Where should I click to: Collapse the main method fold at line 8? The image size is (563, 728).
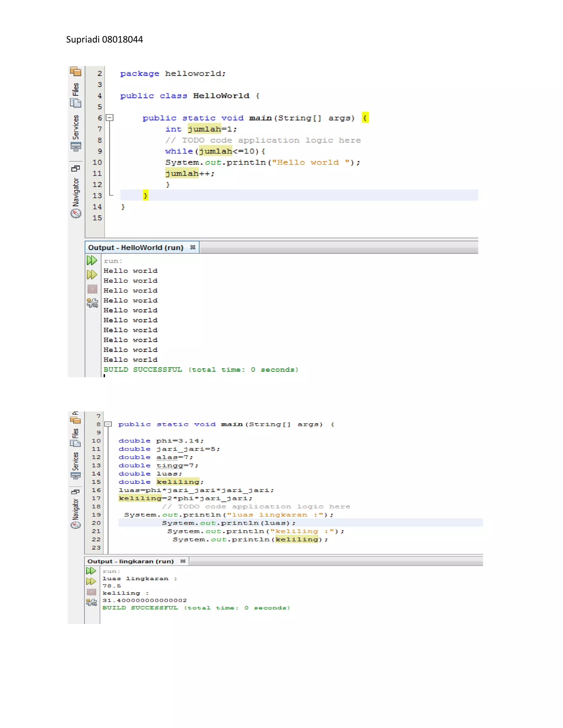[x=108, y=424]
